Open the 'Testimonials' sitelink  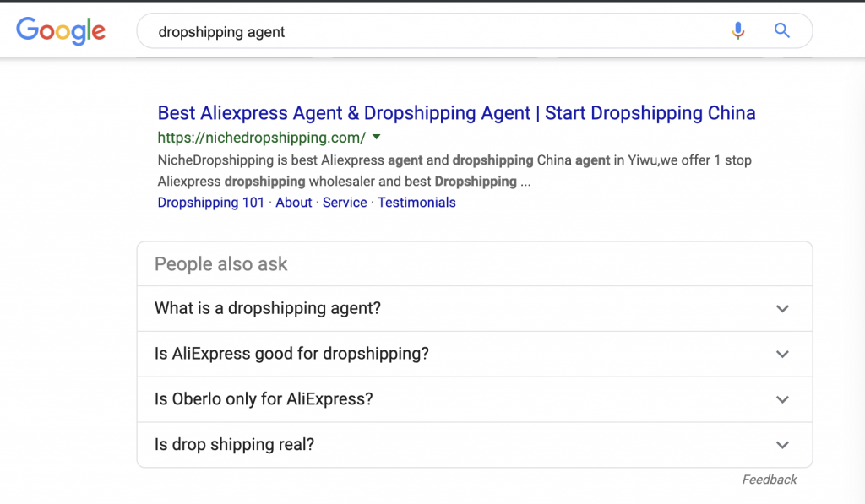point(416,203)
